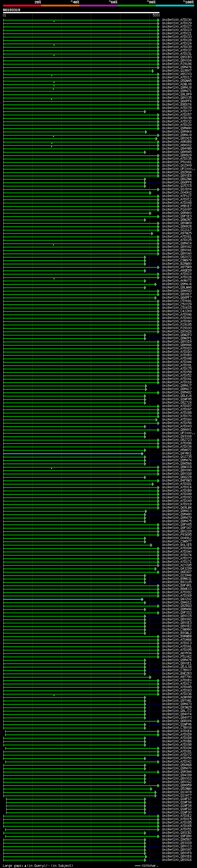The width and height of the screenshot is (197, 868).
Task: Select label UniRef100_O04902
Action: point(177,193)
